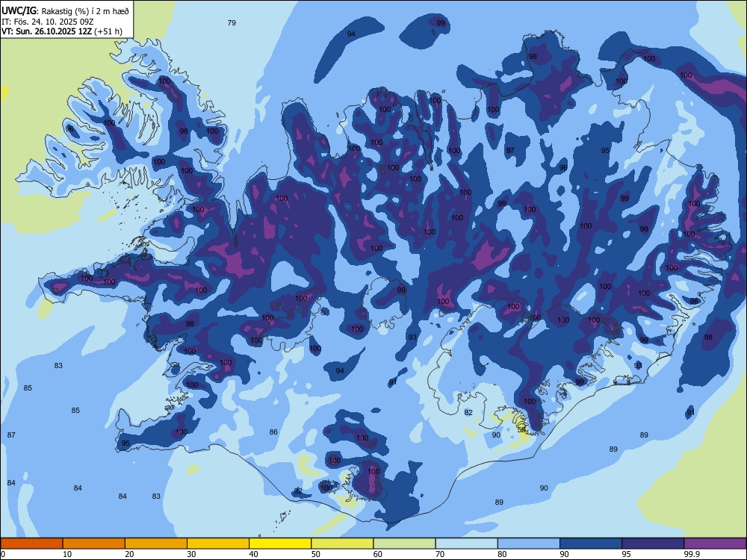Click the map value '87' at left edge
This screenshot has height=560, width=747.
(11, 435)
